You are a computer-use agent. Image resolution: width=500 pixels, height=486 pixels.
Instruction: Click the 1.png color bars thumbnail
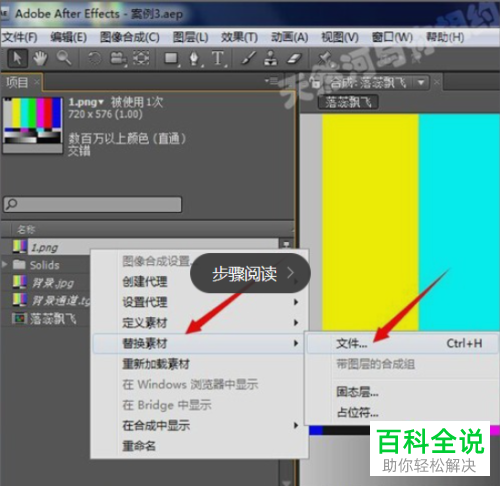pyautogui.click(x=32, y=125)
